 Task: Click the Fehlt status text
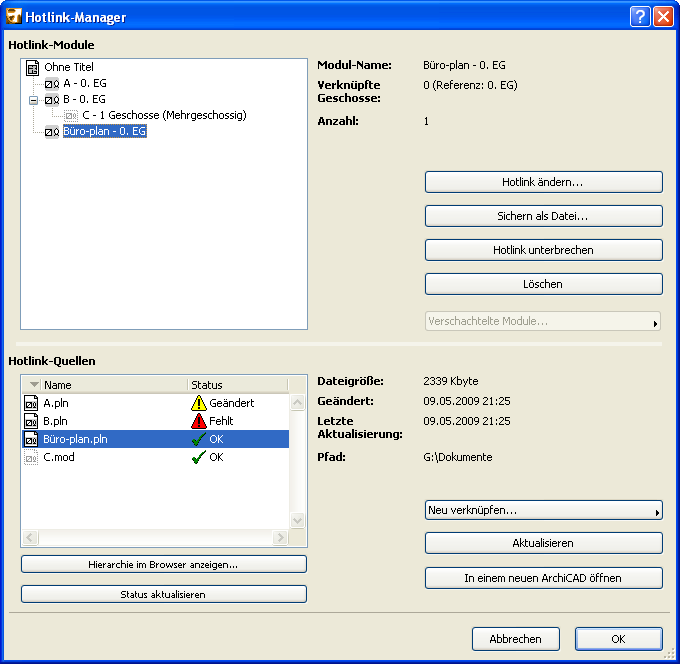[221, 421]
